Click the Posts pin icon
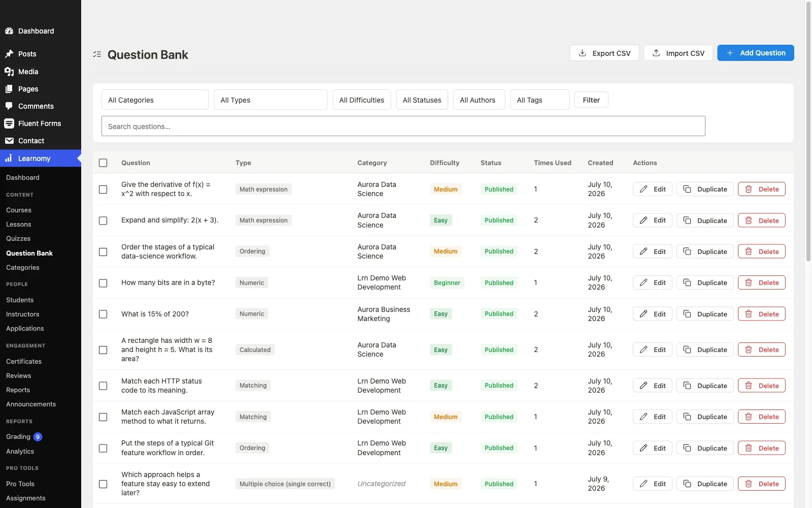This screenshot has width=812, height=508. (9, 54)
